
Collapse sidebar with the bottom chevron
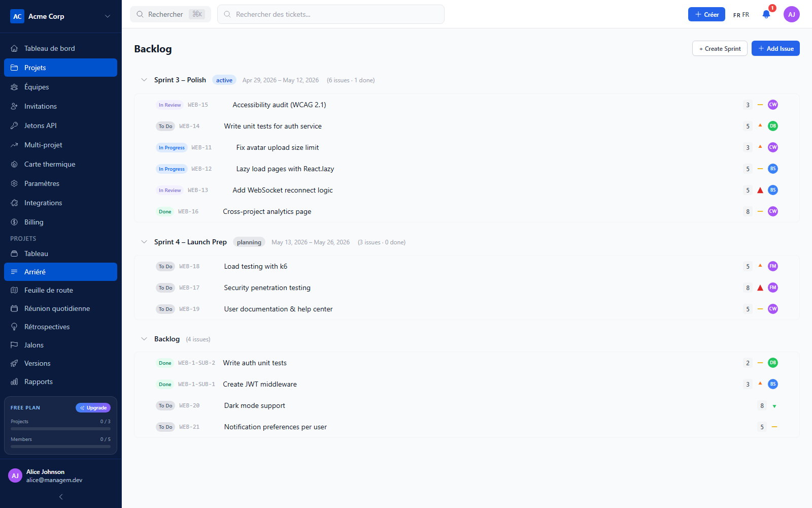coord(61,497)
